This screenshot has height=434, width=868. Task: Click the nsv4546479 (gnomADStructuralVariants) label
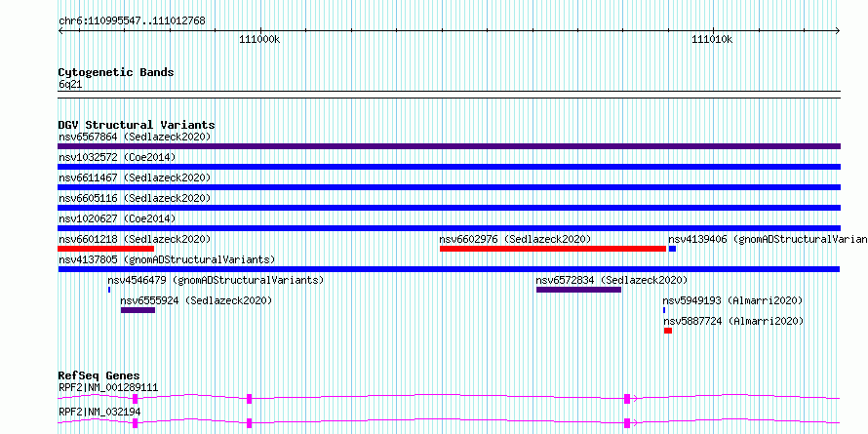[216, 280]
